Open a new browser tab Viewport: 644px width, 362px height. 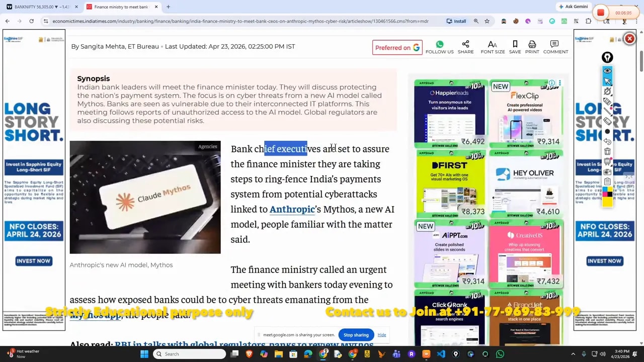(x=168, y=7)
